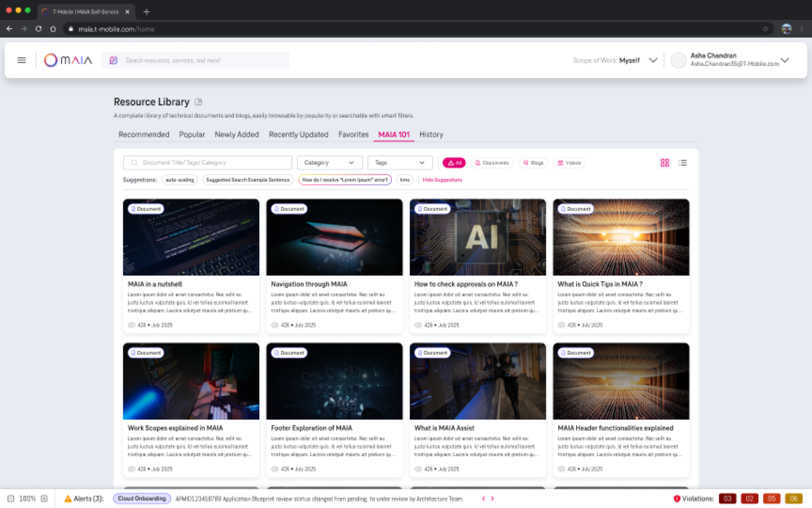Click the magnifier icon in document search
Viewport: 812px width, 508px height.
click(134, 163)
